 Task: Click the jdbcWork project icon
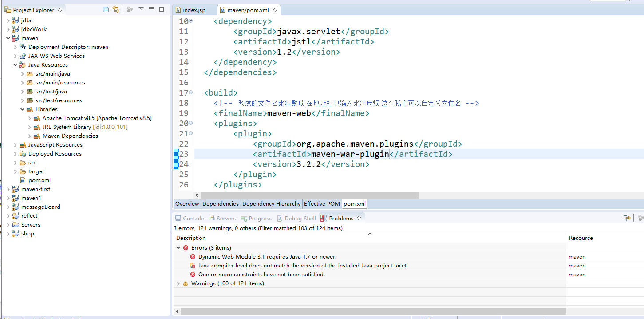point(16,29)
